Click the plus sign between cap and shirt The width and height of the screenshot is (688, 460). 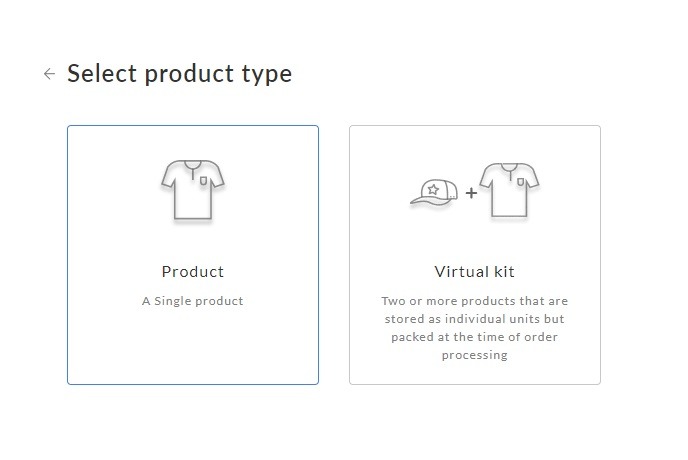tap(471, 193)
